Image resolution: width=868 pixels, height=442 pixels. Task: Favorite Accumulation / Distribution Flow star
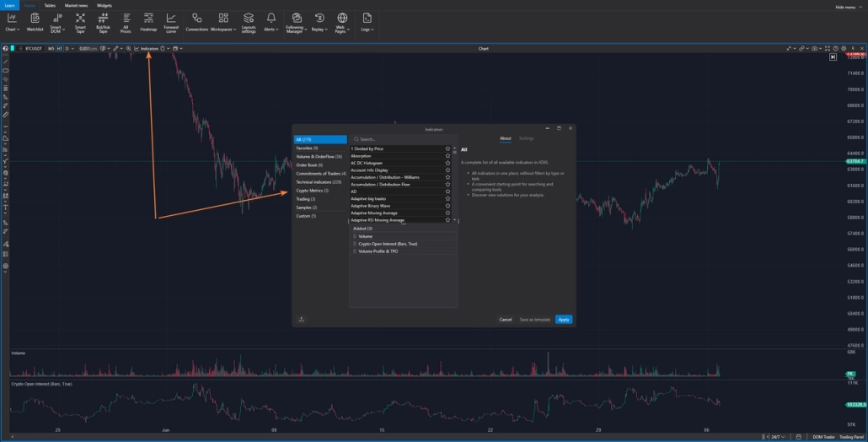pyautogui.click(x=447, y=185)
